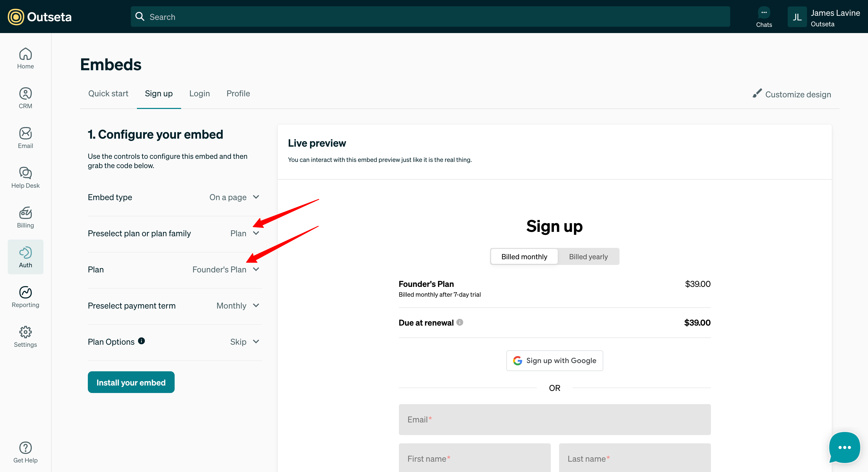Select the Auth sidebar icon

pyautogui.click(x=25, y=257)
